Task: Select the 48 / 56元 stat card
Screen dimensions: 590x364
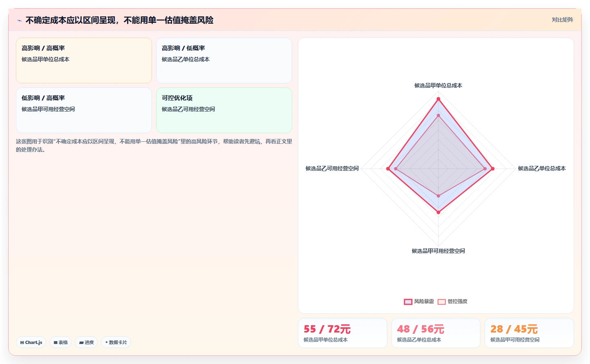Action: pyautogui.click(x=436, y=333)
